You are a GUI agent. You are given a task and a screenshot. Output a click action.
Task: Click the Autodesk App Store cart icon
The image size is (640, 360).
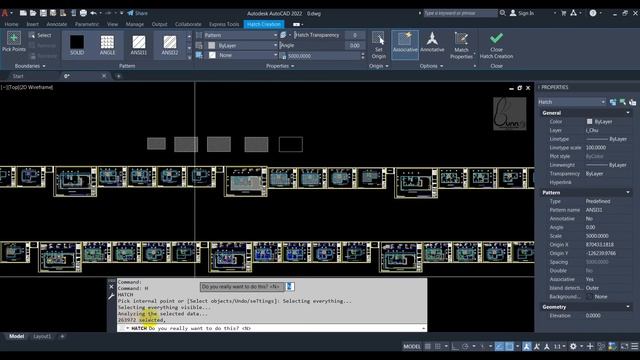point(564,13)
